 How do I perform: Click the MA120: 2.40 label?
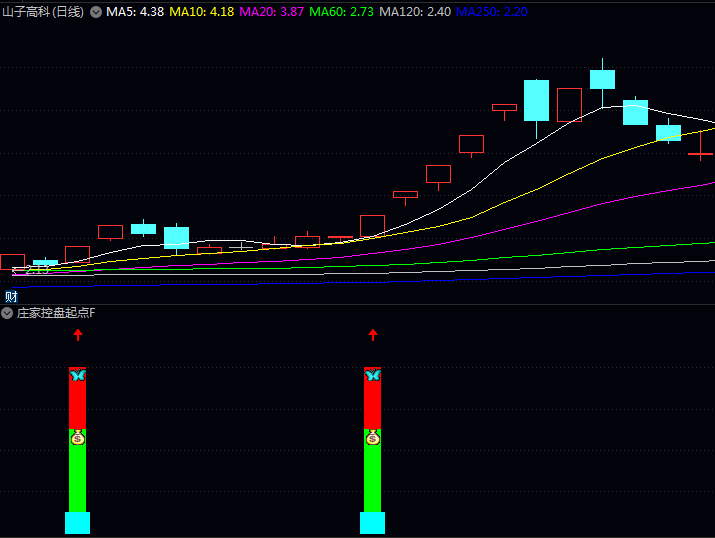[413, 12]
